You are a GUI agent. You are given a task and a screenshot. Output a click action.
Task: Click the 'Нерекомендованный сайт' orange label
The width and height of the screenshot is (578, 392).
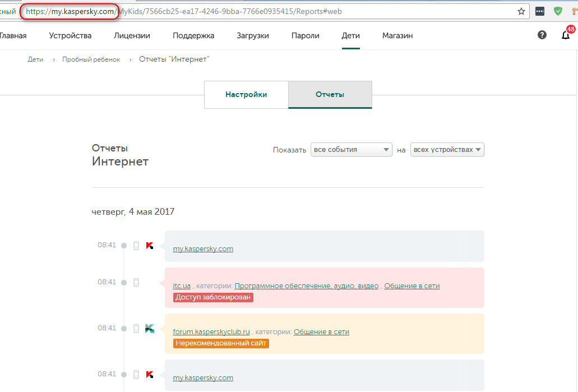tap(221, 343)
